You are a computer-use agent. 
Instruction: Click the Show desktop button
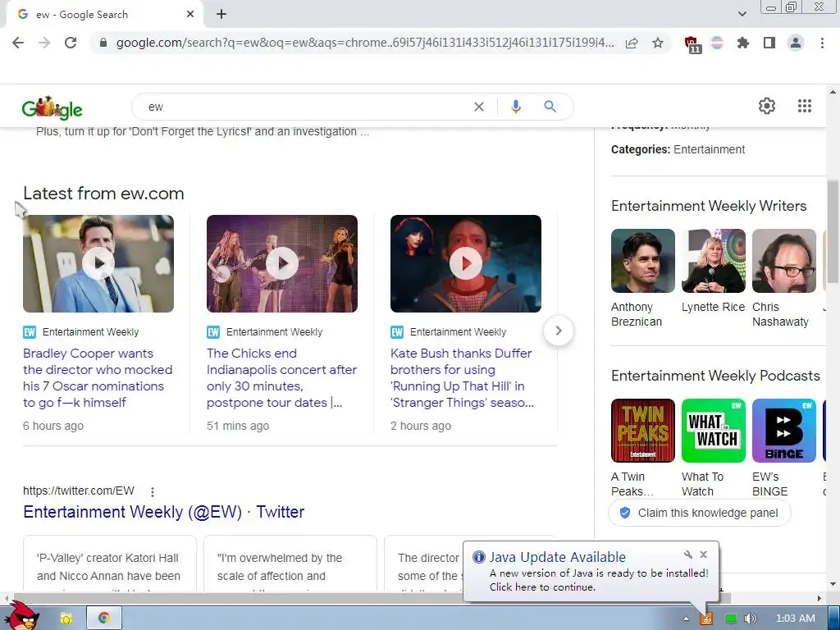834,618
